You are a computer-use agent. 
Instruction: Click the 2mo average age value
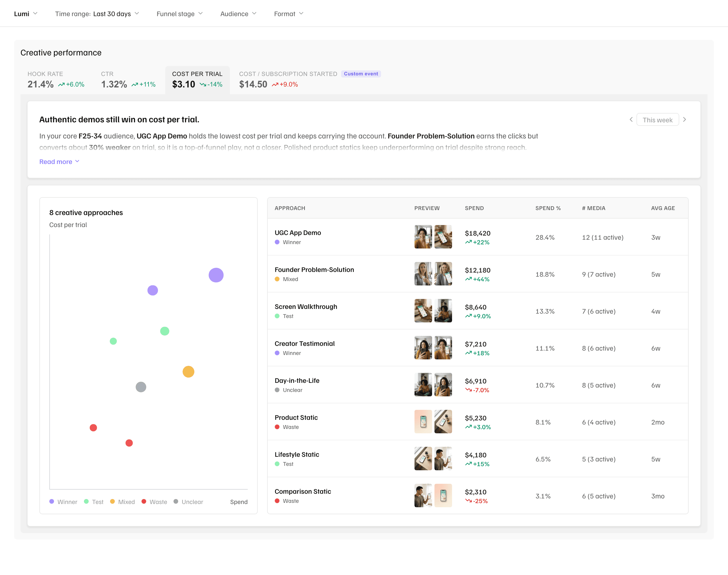tap(658, 422)
